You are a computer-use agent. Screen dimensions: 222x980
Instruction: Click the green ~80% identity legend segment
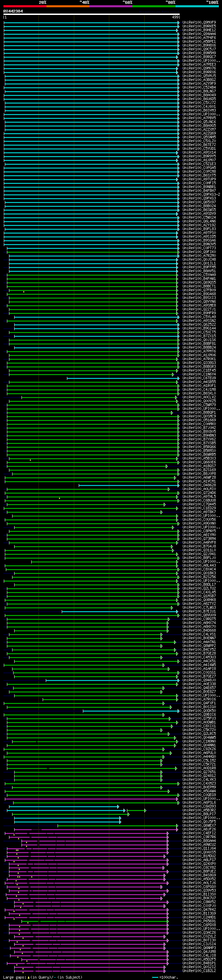click(x=154, y=7)
